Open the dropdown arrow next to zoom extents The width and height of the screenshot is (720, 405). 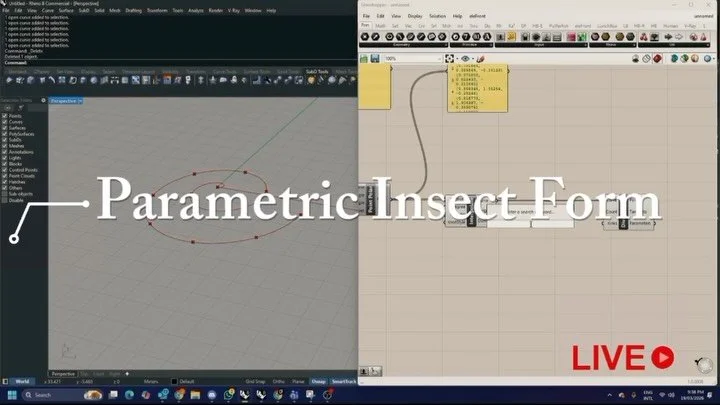[x=457, y=59]
